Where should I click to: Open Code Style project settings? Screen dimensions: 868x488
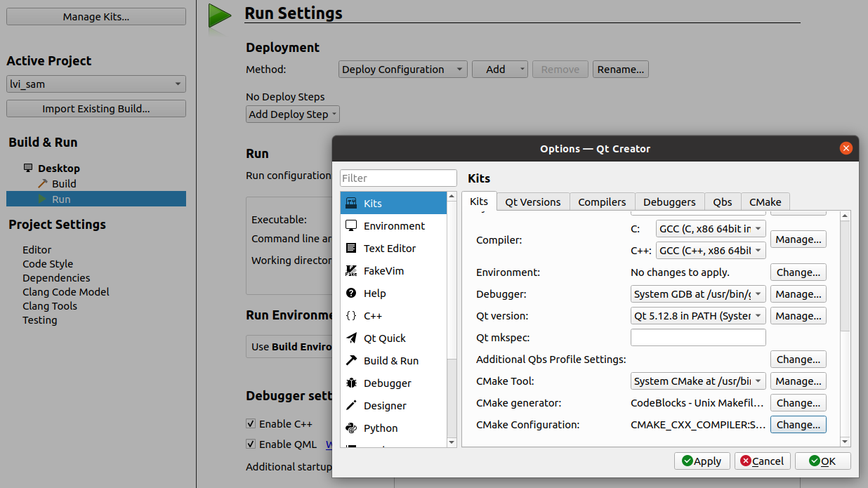[x=48, y=264]
